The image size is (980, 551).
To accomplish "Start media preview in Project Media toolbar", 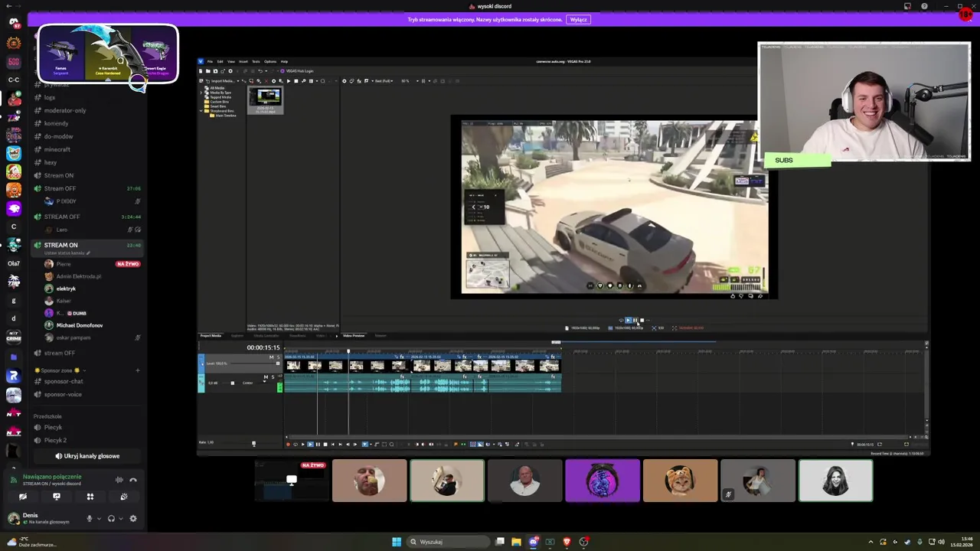I will (289, 81).
